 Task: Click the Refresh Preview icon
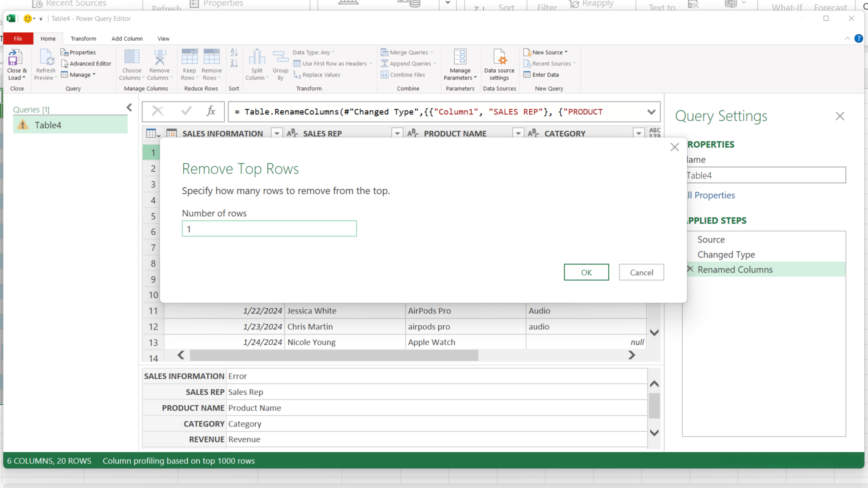click(46, 57)
